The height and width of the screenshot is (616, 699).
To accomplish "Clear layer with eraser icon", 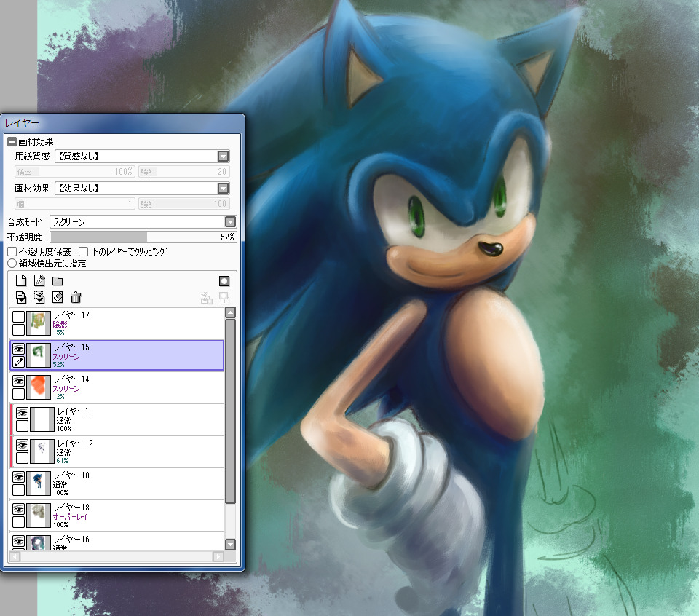I will coord(58,297).
